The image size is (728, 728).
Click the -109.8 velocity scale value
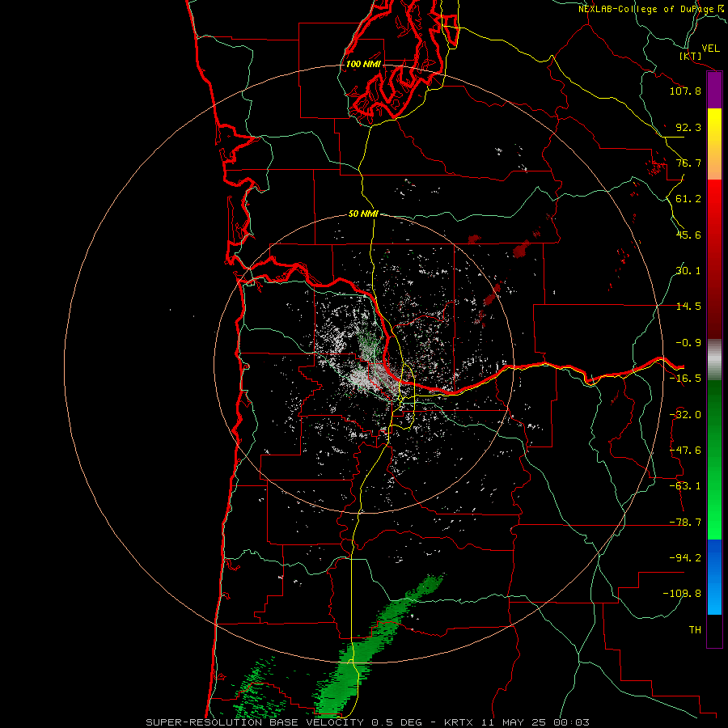click(682, 594)
